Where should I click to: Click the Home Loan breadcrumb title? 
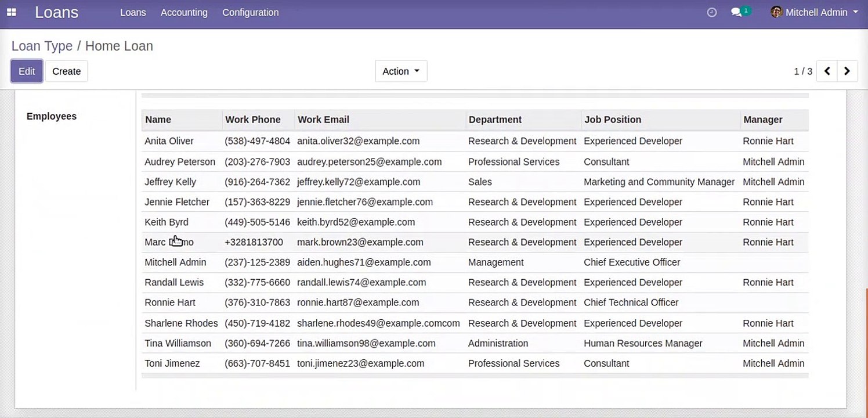pos(119,46)
